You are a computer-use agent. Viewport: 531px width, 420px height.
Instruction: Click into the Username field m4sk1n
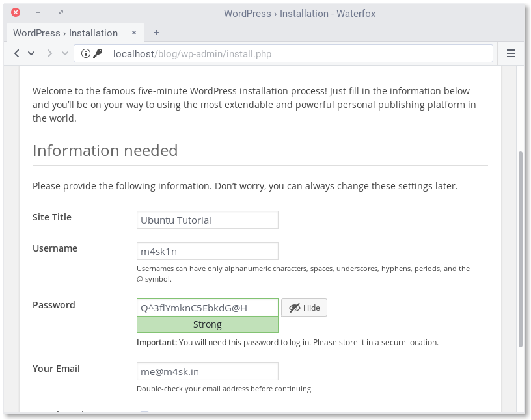click(207, 251)
